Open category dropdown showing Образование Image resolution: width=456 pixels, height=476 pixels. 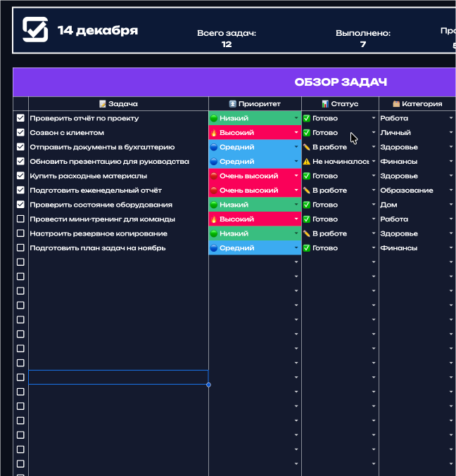click(x=451, y=191)
